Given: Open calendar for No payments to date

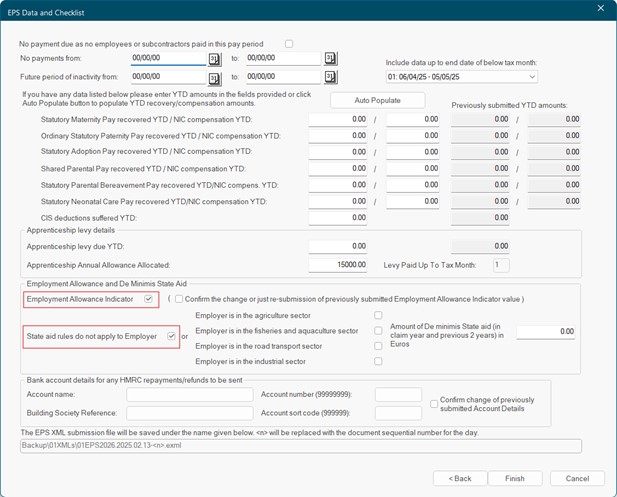Looking at the screenshot, I should point(331,59).
